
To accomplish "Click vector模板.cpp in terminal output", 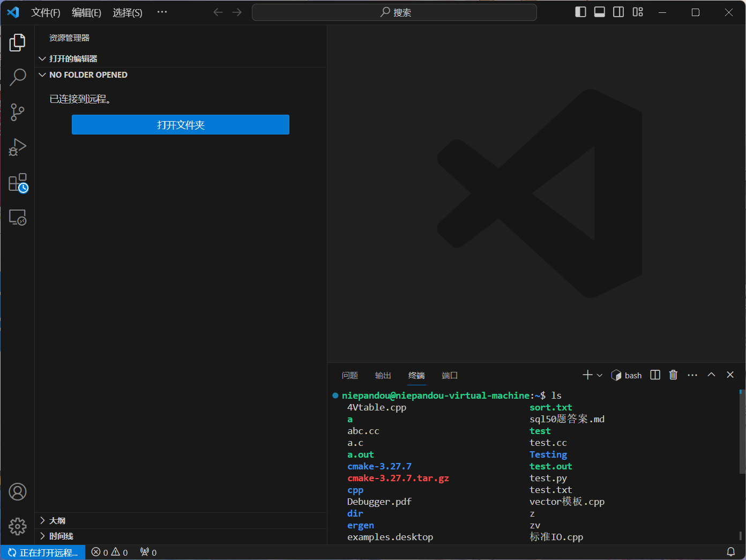I will click(x=567, y=502).
